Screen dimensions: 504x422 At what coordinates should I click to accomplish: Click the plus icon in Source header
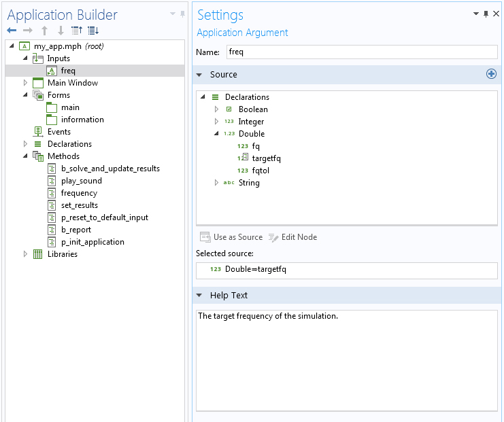[491, 74]
